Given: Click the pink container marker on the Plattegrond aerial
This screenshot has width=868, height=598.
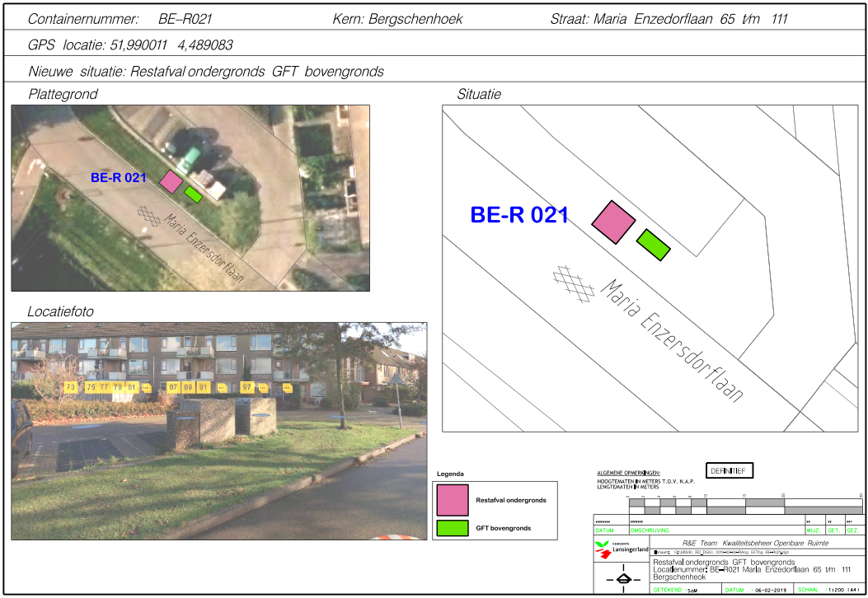Looking at the screenshot, I should coord(171,181).
